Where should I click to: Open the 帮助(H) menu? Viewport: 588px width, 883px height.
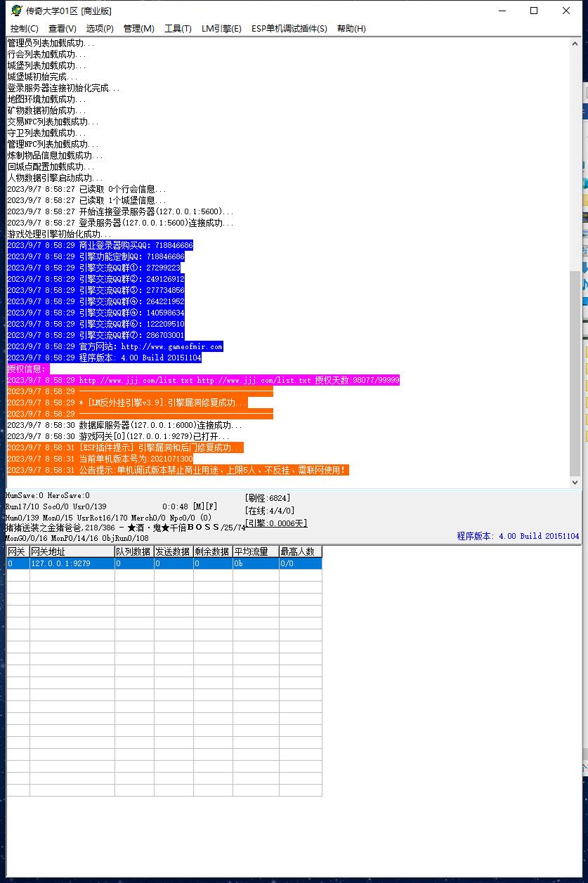pos(351,29)
